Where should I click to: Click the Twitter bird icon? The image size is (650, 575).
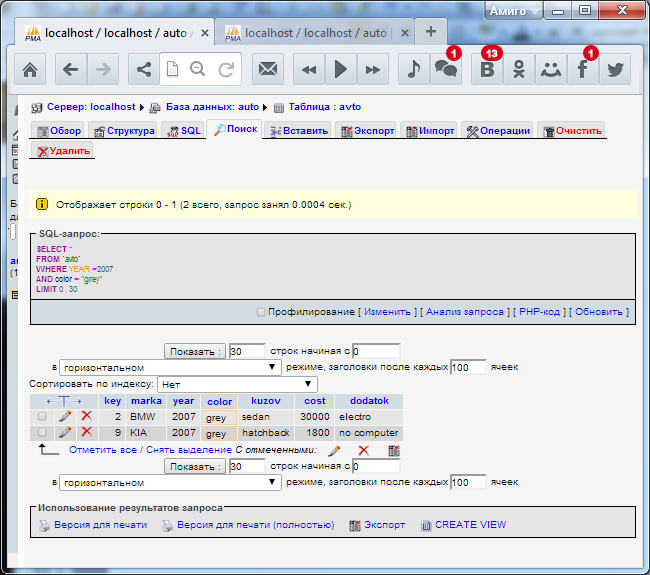[x=614, y=70]
